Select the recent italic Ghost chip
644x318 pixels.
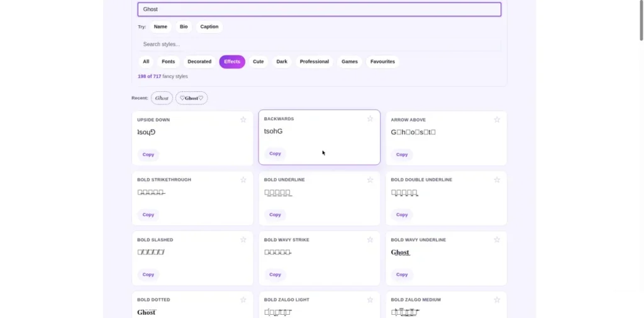tap(162, 98)
